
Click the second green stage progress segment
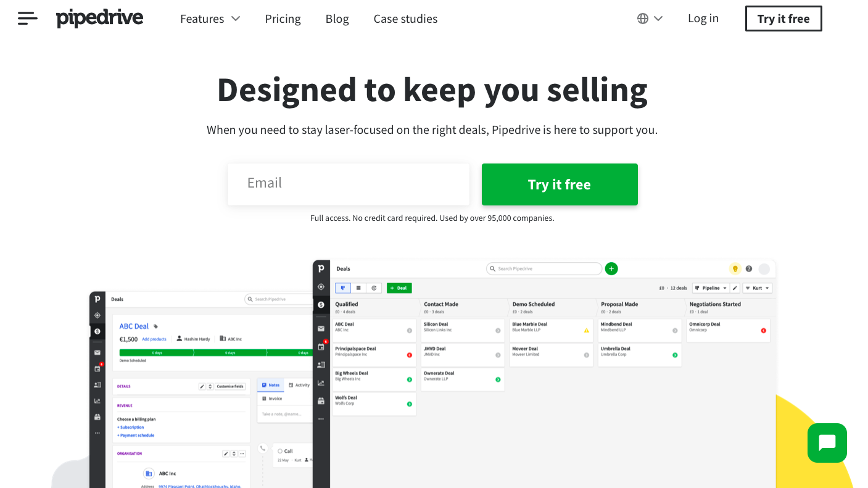230,353
